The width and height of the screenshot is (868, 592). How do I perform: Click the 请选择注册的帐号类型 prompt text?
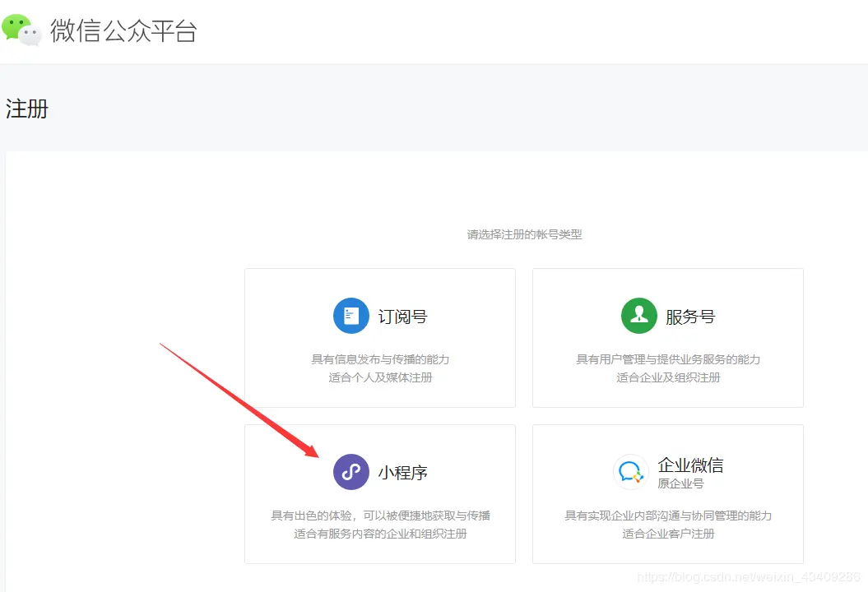click(x=524, y=234)
